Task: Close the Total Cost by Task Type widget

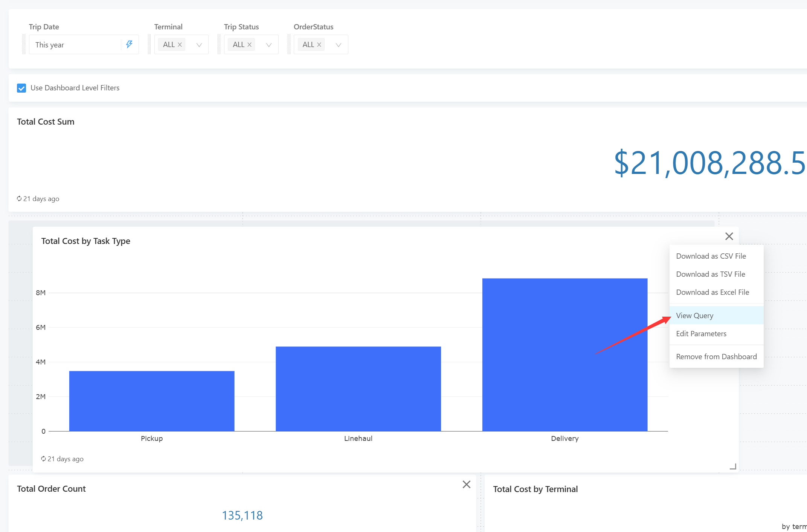Action: (x=729, y=236)
